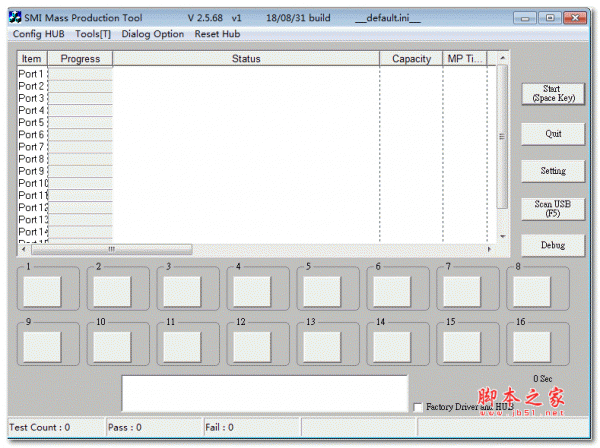Viewport: 600px width, 448px height.
Task: Click port slot box 1
Action: 42,292
